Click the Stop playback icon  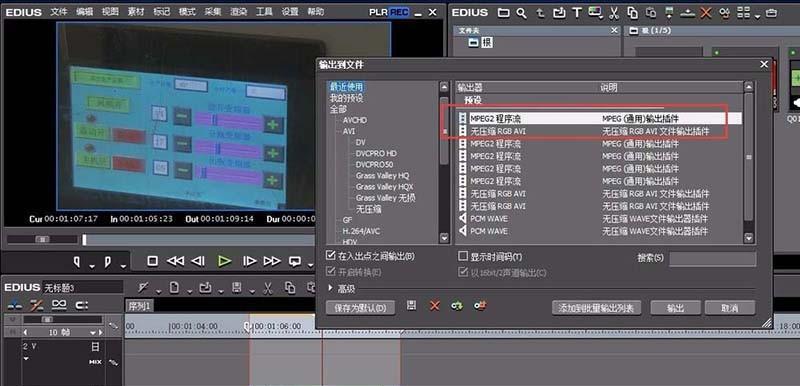(x=152, y=261)
